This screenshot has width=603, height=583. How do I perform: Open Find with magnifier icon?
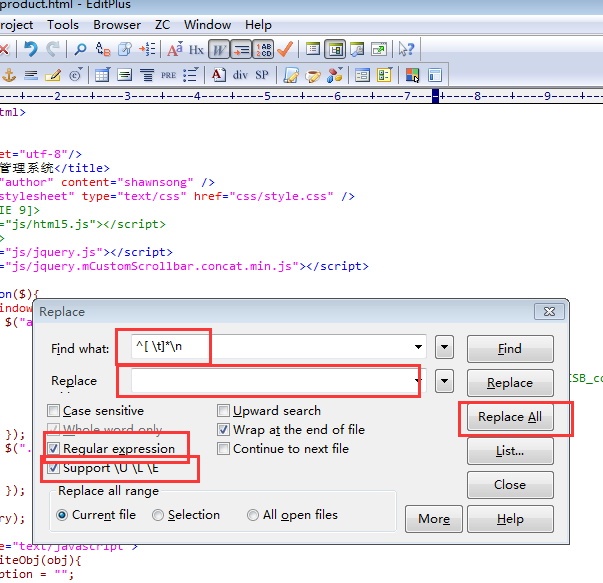pyautogui.click(x=80, y=49)
